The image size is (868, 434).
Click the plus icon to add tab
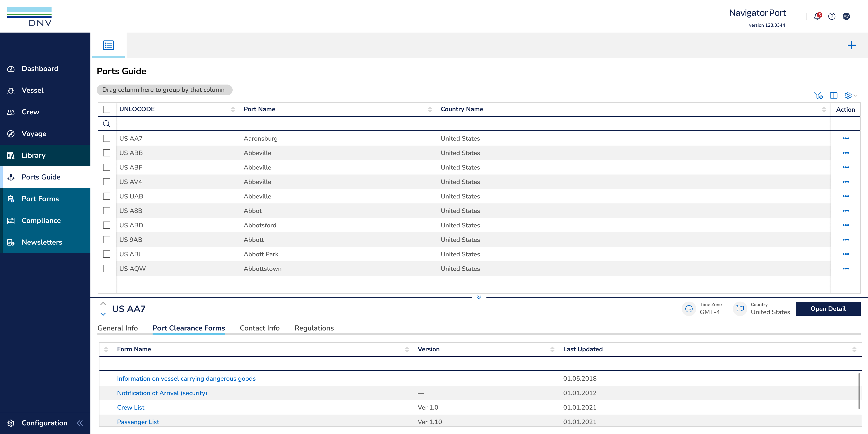(x=851, y=45)
